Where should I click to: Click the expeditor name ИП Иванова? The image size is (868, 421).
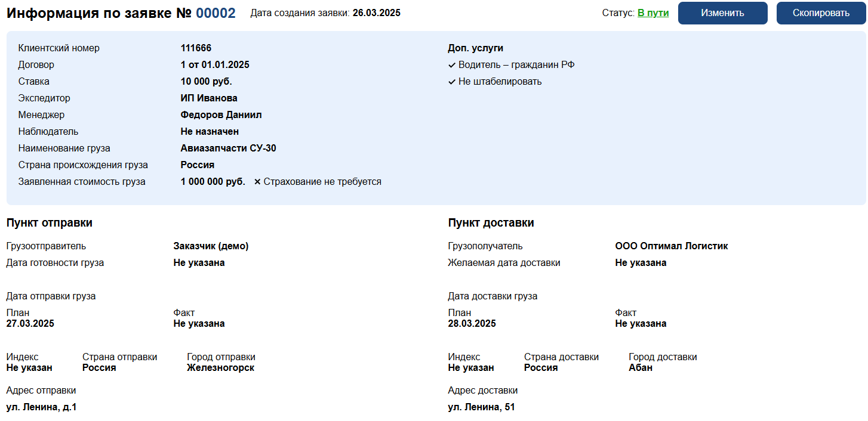[x=209, y=98]
